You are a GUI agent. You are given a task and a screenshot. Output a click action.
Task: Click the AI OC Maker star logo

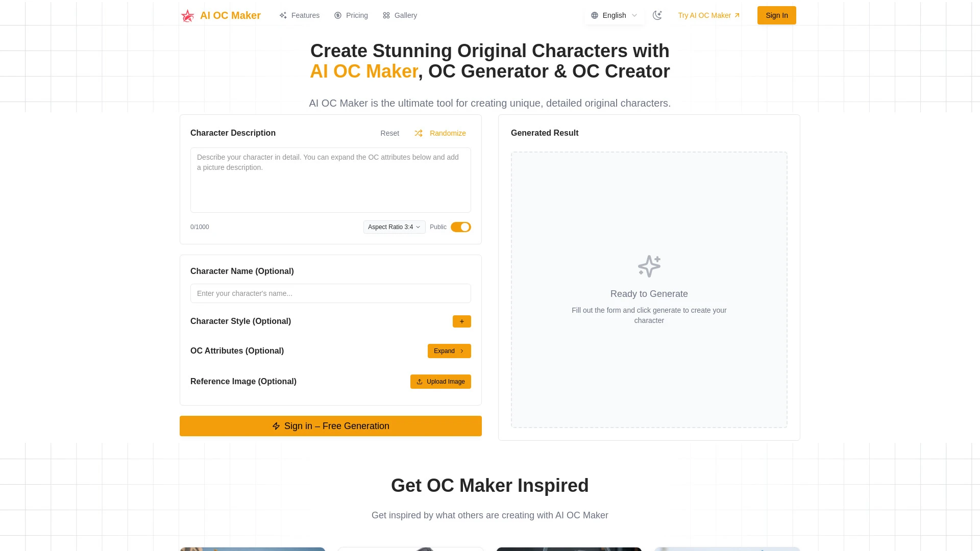click(x=187, y=15)
